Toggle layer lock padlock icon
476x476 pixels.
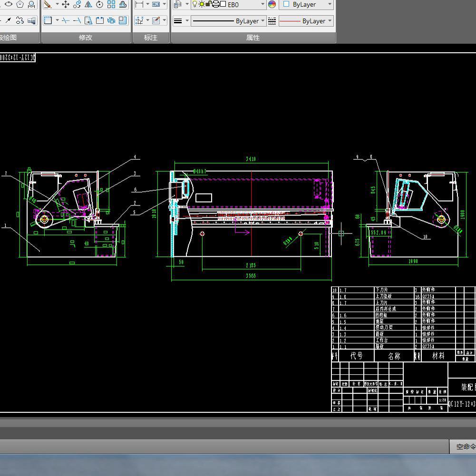208,4
